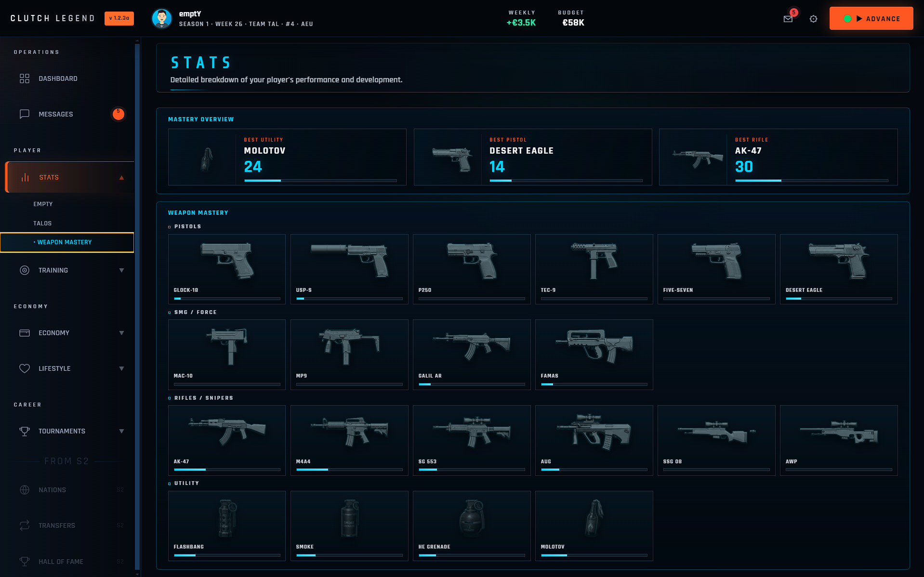Select the SSG 08 sniper card
924x577 pixels.
[716, 440]
